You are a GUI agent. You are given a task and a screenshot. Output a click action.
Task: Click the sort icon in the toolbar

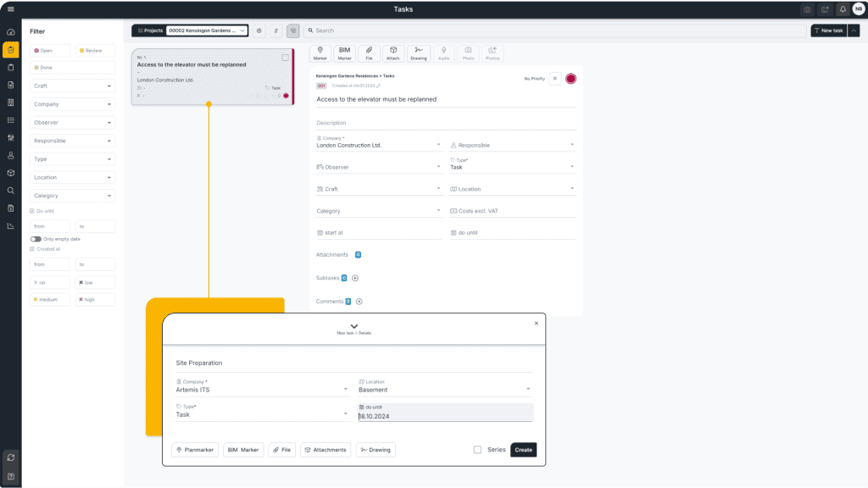click(x=276, y=30)
